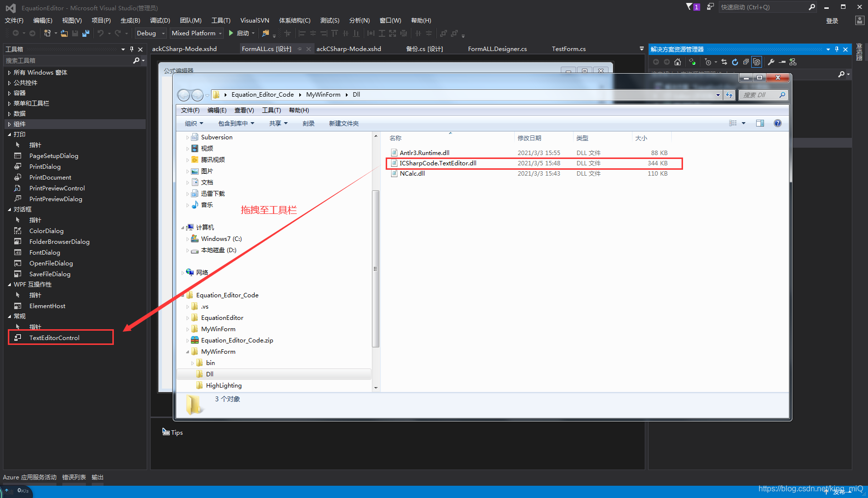Select the FontDialog toolbox control
The width and height of the screenshot is (868, 498).
click(45, 252)
